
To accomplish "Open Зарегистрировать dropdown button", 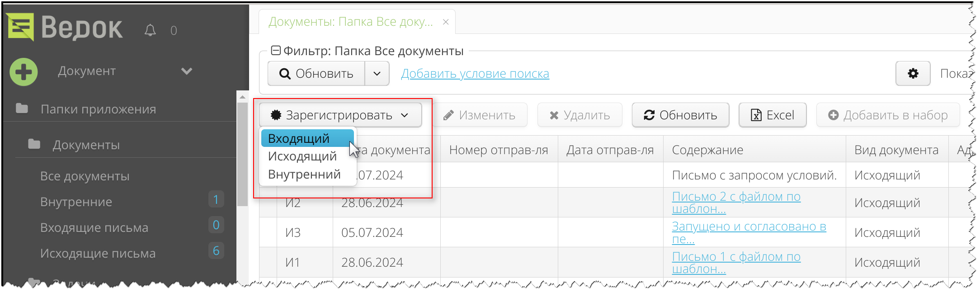I will pos(340,115).
